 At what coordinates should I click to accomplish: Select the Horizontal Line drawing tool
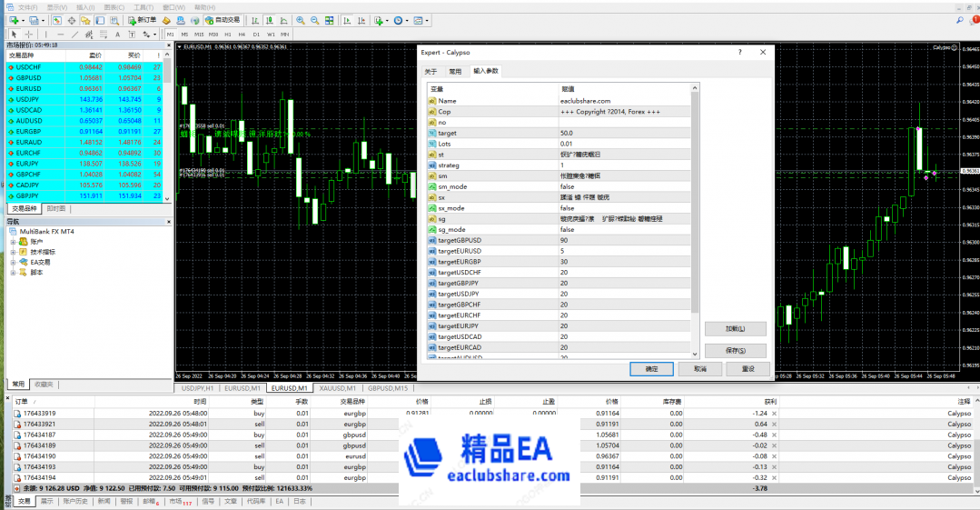61,35
